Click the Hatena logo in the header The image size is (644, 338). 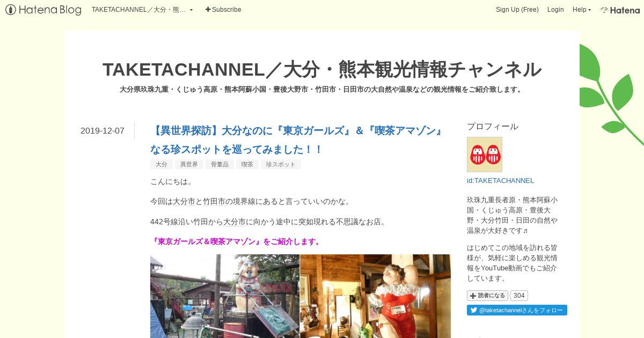pyautogui.click(x=620, y=10)
